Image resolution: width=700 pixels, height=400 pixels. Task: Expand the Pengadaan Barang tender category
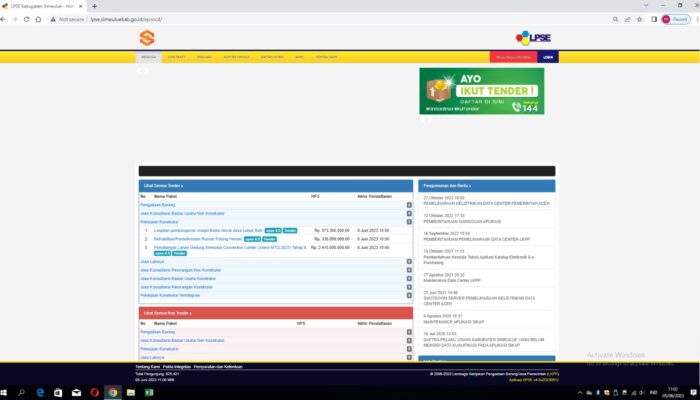409,205
